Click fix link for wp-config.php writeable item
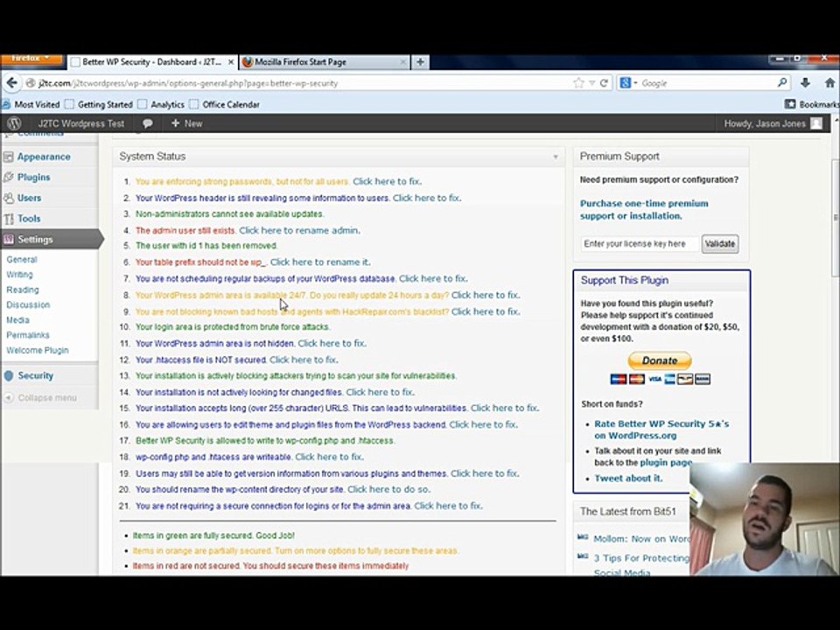 point(330,457)
